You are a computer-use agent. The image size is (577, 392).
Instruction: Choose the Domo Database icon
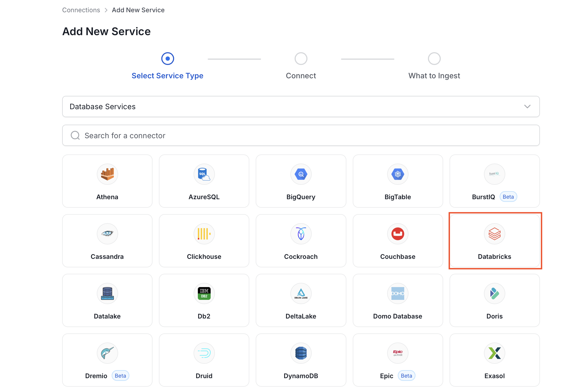click(398, 293)
